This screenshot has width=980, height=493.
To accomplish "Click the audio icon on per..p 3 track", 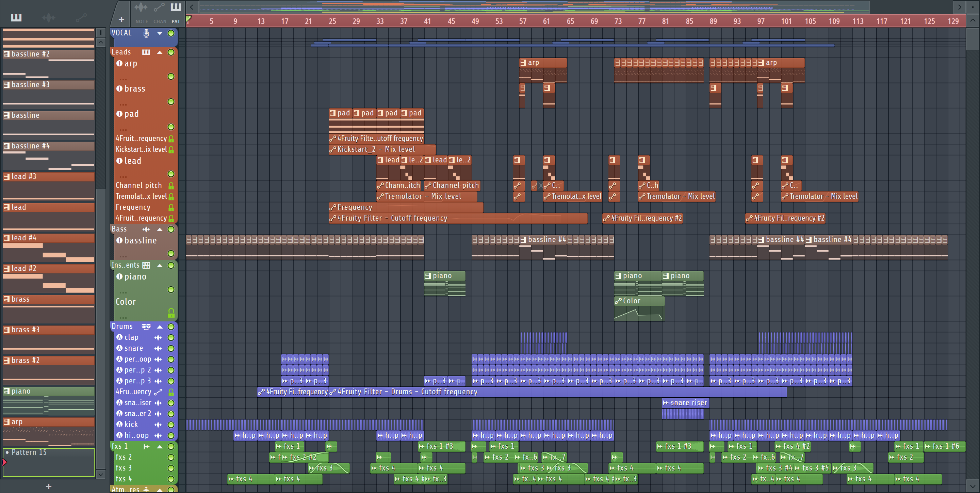I will click(158, 381).
